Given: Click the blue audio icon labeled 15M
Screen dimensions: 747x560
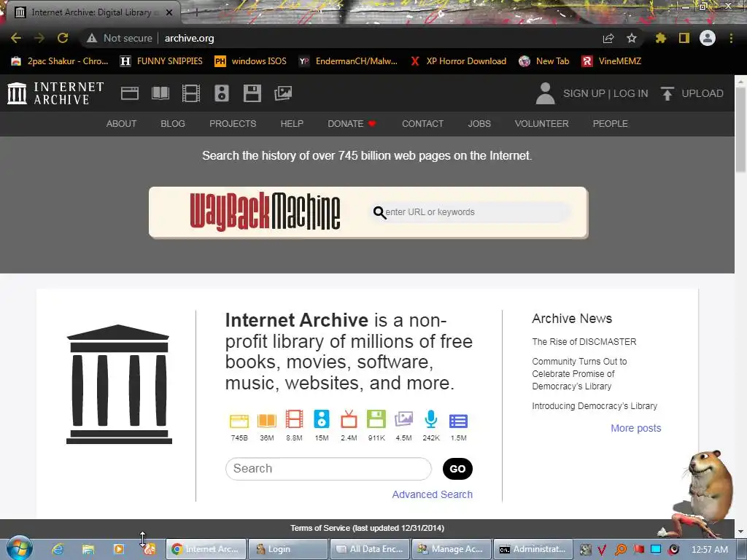Looking at the screenshot, I should (x=322, y=419).
